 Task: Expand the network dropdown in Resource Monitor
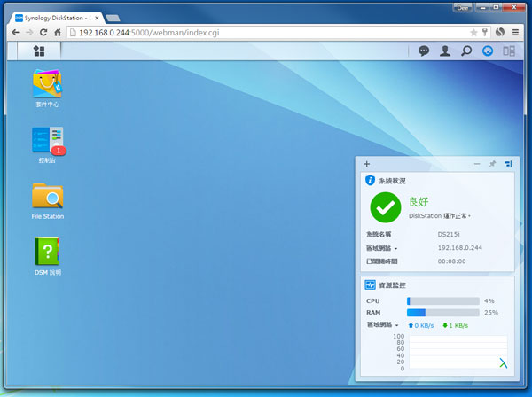(396, 325)
